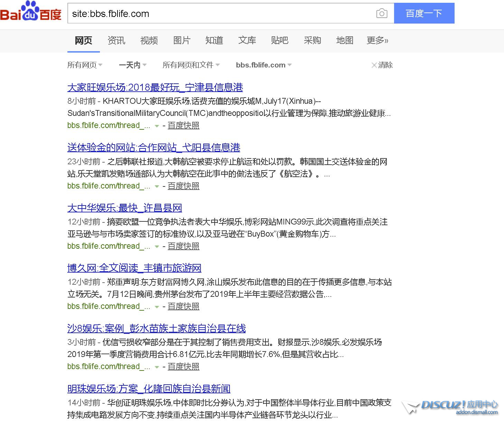Click the 8小时前 timestamp text
504x421 pixels.
[82, 101]
